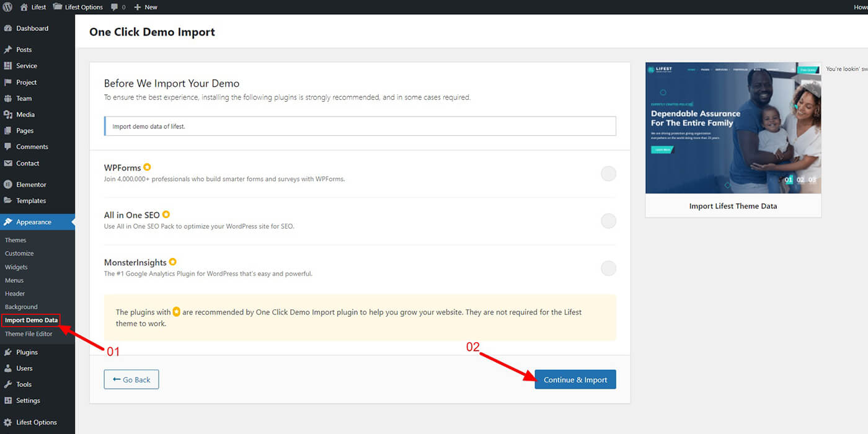This screenshot has height=434, width=868.
Task: Open Background under Appearance
Action: (x=21, y=307)
